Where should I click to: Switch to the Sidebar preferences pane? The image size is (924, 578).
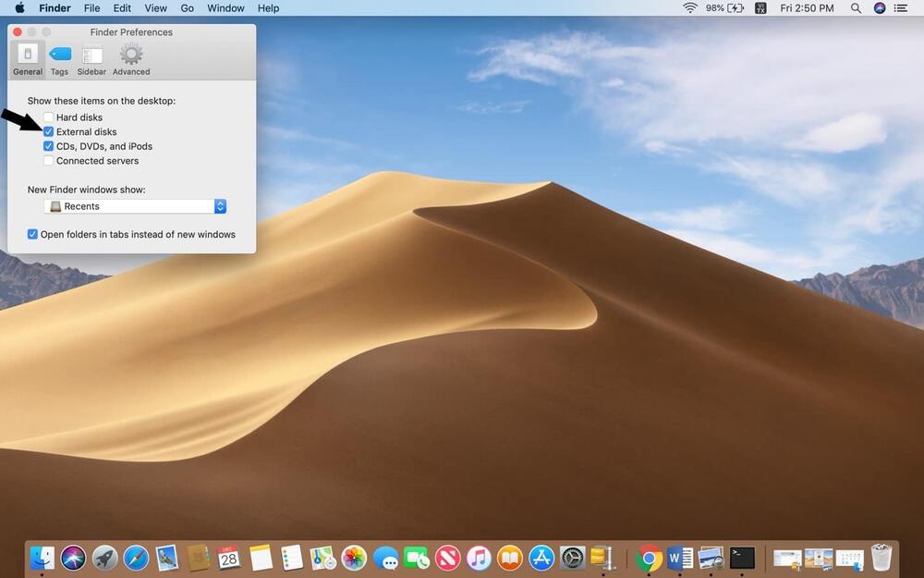[x=91, y=59]
